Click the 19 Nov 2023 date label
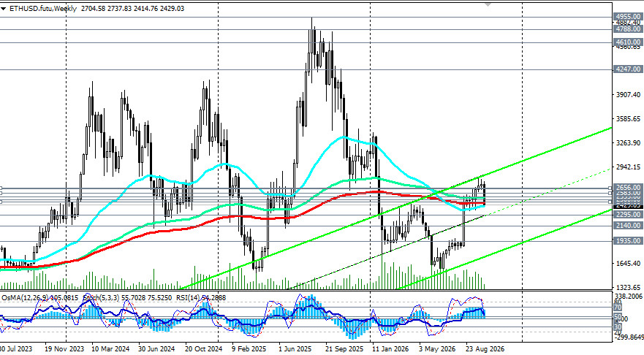Viewport: 644px width, 355px height. (x=64, y=349)
